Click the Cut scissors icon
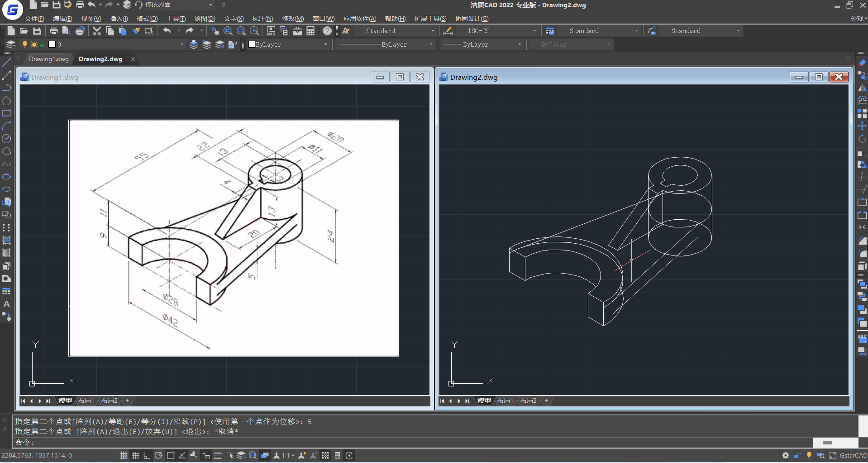Image resolution: width=868 pixels, height=463 pixels. (97, 31)
